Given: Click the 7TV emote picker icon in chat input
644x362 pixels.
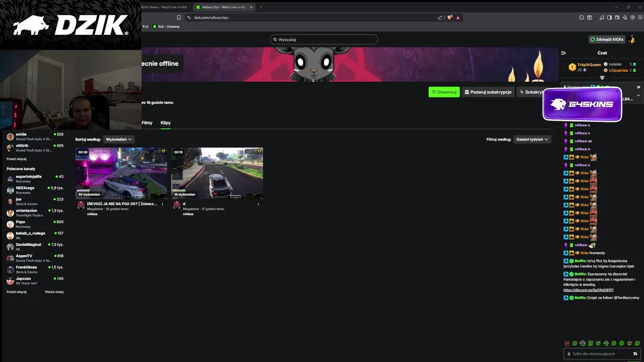Looking at the screenshot, I should (635, 354).
